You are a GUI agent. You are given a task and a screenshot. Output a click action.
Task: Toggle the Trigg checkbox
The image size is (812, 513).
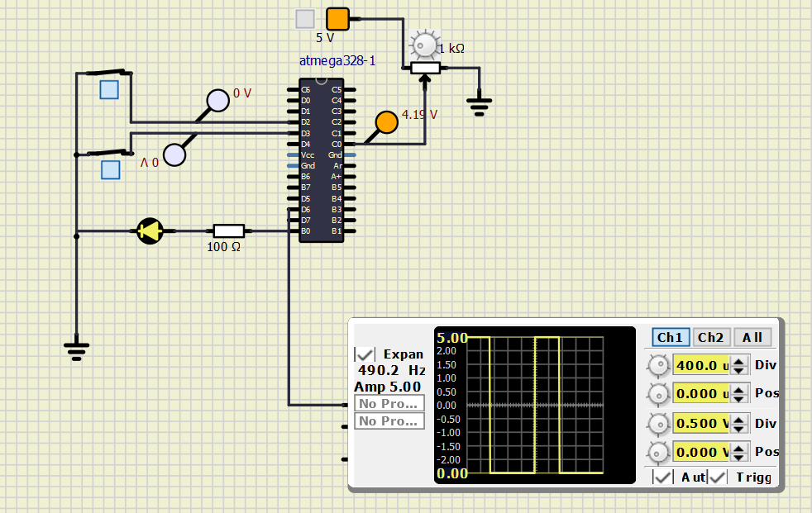(717, 477)
